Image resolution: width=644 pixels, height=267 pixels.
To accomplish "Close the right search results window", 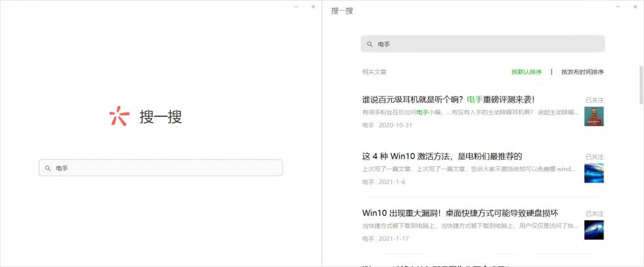I will pos(636,7).
